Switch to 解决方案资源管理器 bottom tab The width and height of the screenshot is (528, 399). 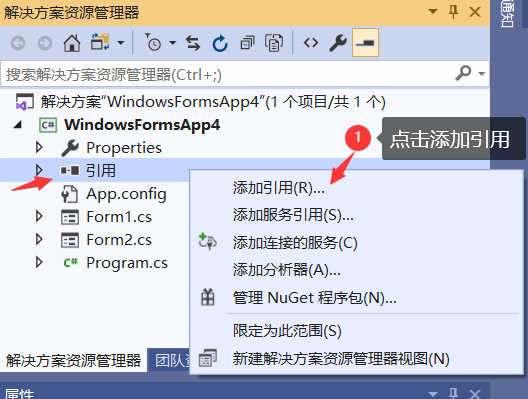(73, 360)
